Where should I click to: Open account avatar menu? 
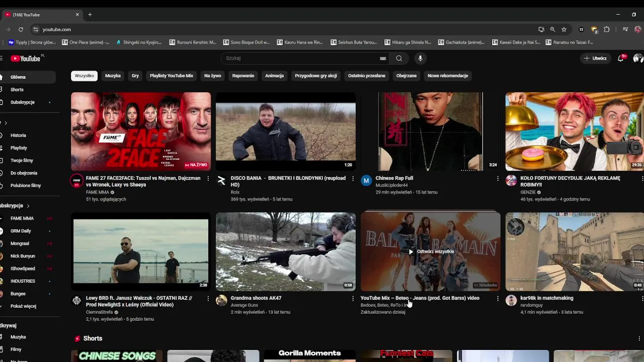[x=638, y=58]
